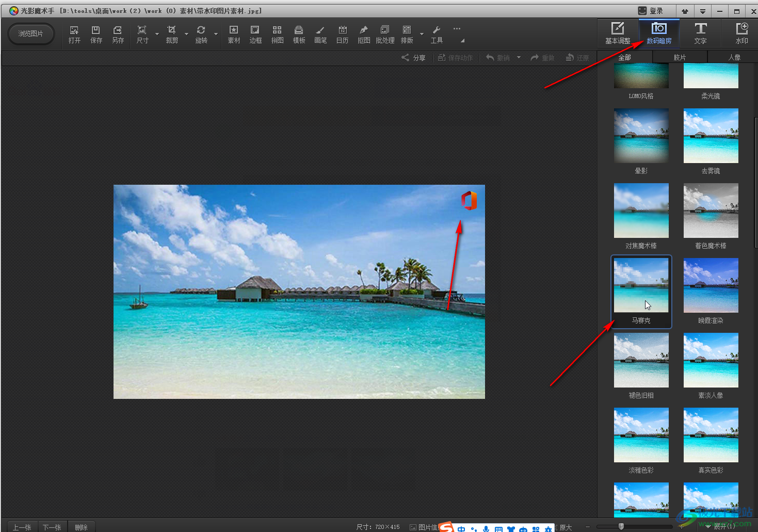This screenshot has width=758, height=532.
Task: Expand the 尺寸 dropdown arrow
Action: point(157,35)
